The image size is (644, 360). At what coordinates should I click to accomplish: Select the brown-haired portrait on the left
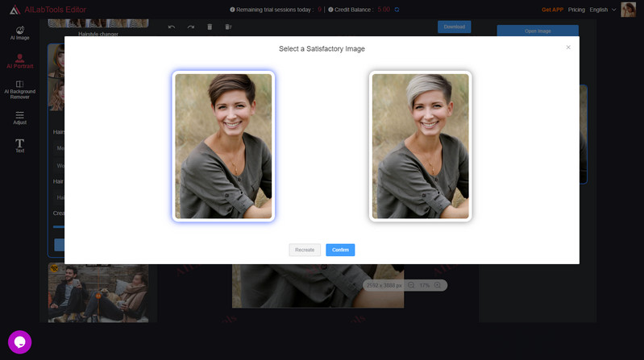[223, 146]
